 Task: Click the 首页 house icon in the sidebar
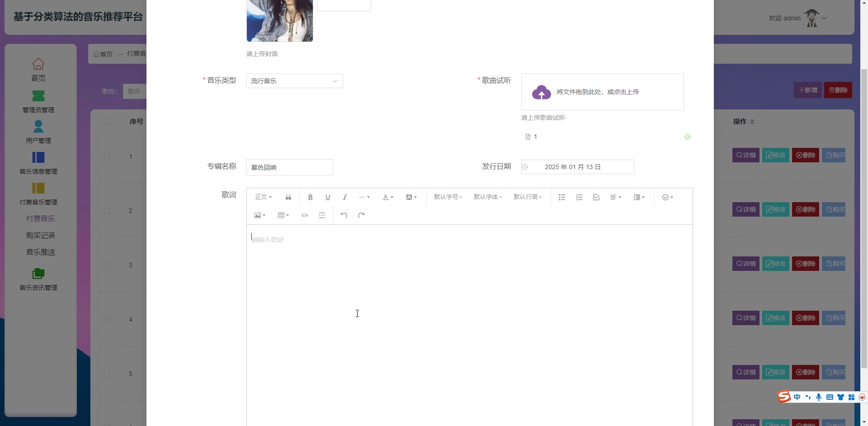(x=38, y=64)
